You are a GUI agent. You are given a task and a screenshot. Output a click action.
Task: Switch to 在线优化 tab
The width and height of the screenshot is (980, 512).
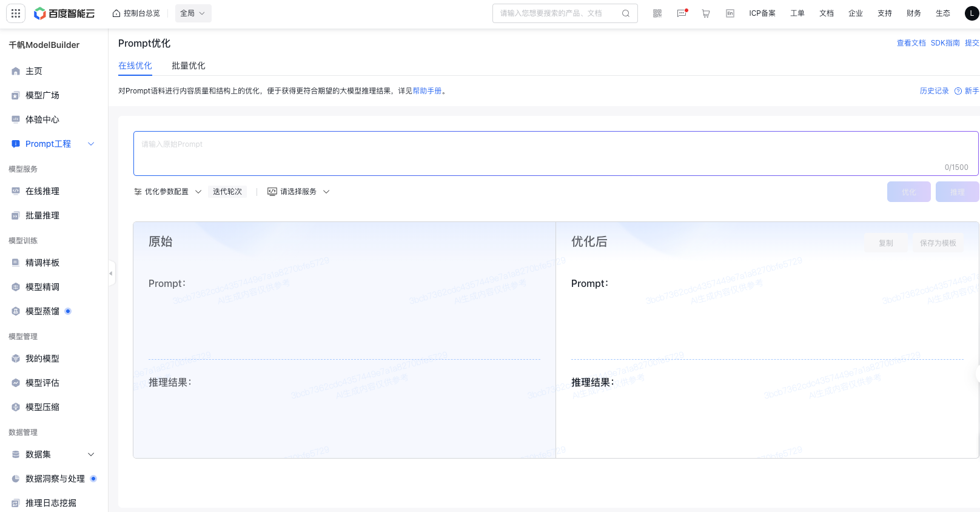pyautogui.click(x=135, y=66)
